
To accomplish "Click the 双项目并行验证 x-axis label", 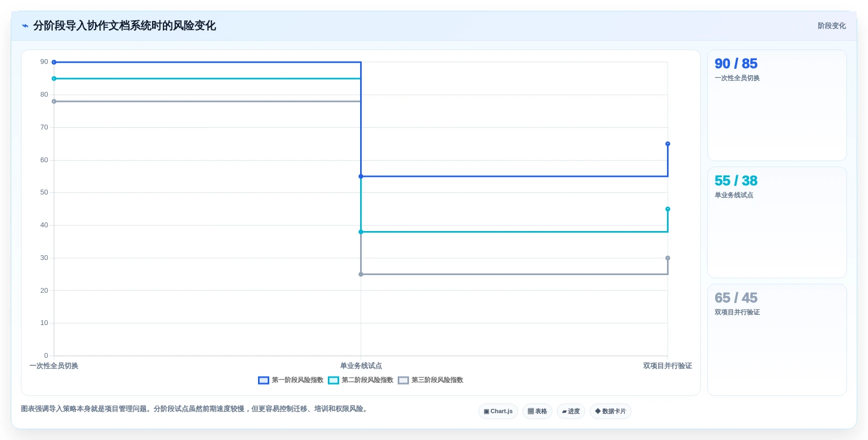I will [x=668, y=366].
